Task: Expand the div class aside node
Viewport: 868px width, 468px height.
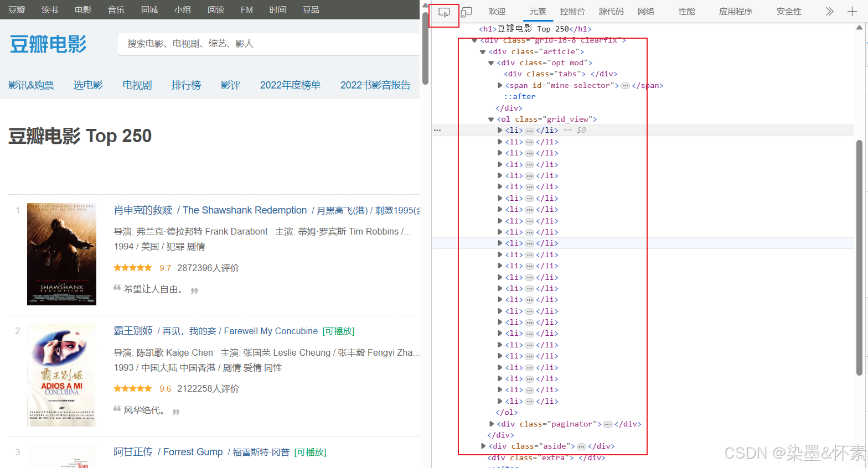Action: (x=483, y=446)
